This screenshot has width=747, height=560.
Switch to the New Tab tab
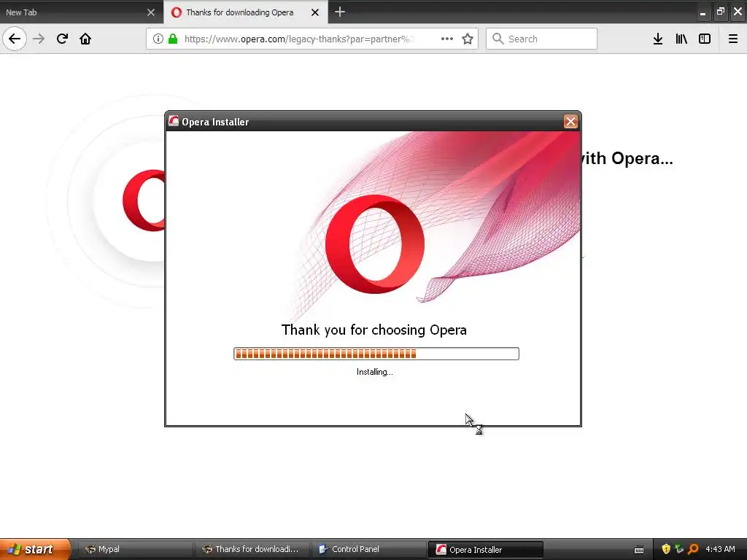[x=81, y=12]
